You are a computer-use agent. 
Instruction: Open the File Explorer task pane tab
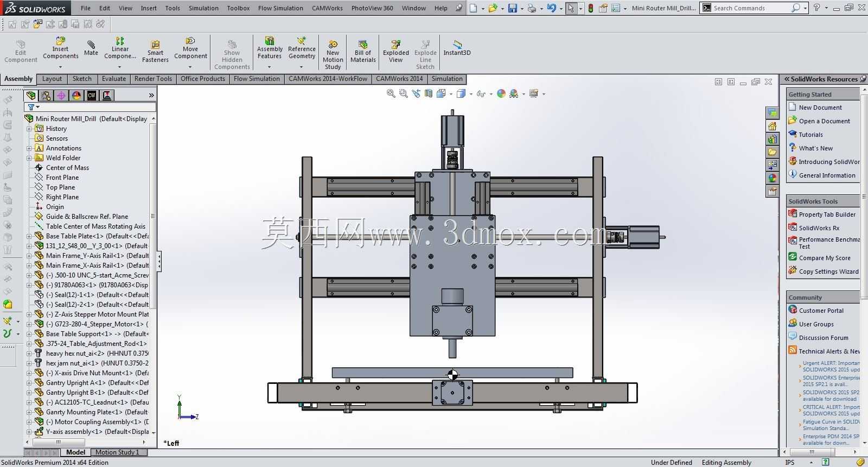(772, 153)
